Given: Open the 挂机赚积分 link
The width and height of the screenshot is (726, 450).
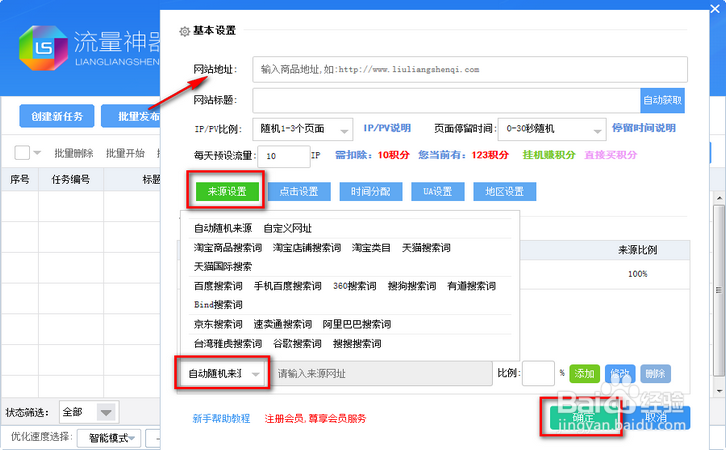Looking at the screenshot, I should (549, 155).
